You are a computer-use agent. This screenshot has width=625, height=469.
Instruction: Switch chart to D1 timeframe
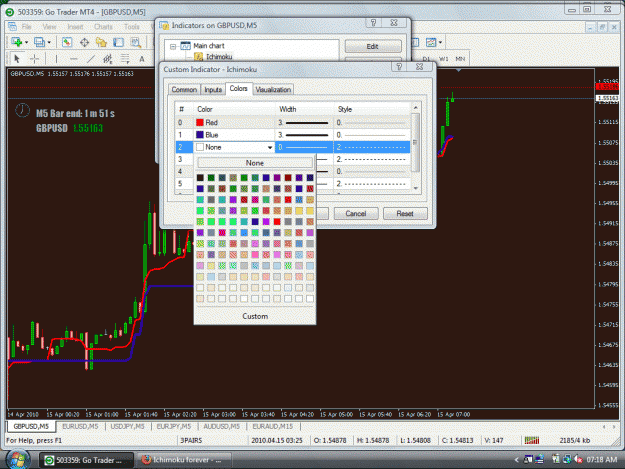coord(426,59)
